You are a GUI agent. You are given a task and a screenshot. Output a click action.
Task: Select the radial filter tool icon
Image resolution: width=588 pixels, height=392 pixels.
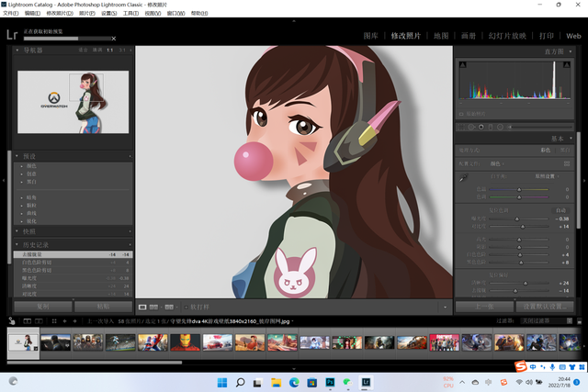(x=500, y=127)
